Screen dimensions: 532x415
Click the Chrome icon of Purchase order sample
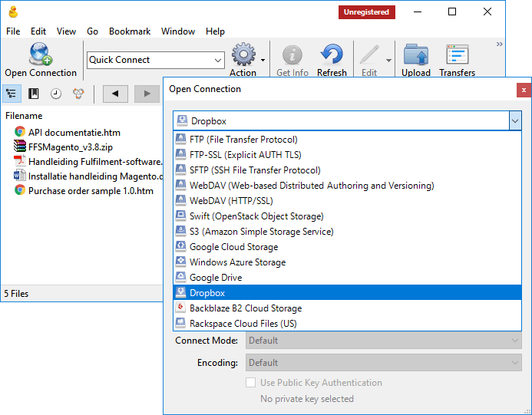coord(20,190)
